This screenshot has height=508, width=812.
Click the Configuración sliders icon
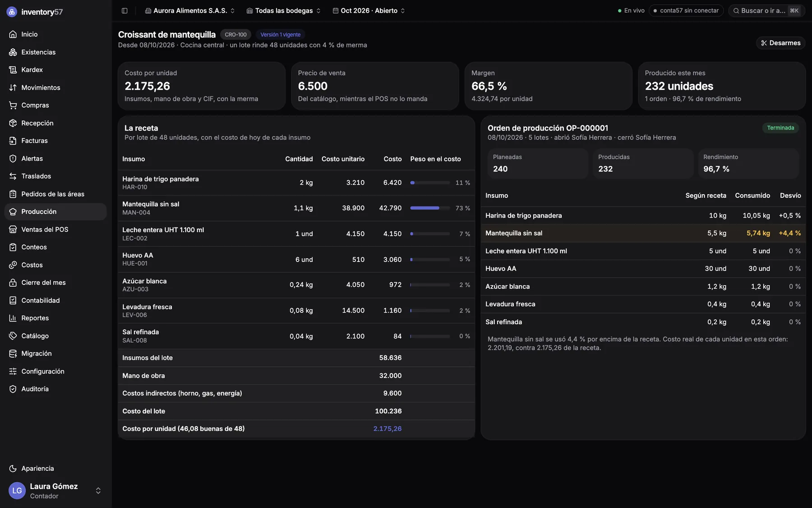(13, 372)
